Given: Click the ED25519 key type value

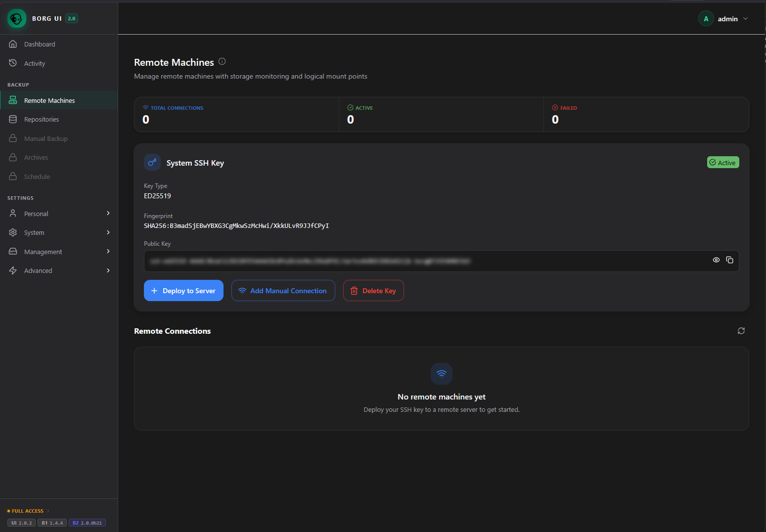Looking at the screenshot, I should 157,196.
